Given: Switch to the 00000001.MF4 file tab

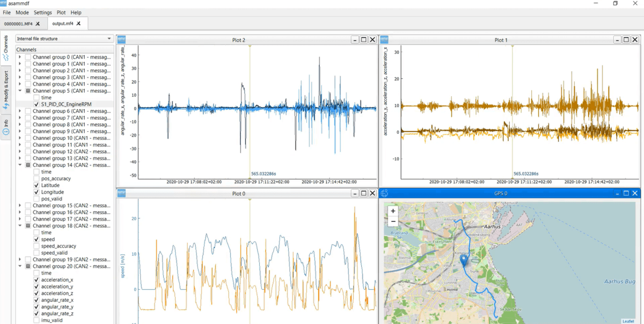Looking at the screenshot, I should (x=23, y=24).
